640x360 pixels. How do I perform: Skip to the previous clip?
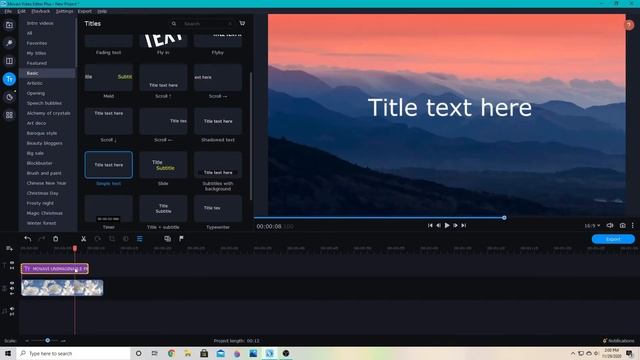(430, 225)
